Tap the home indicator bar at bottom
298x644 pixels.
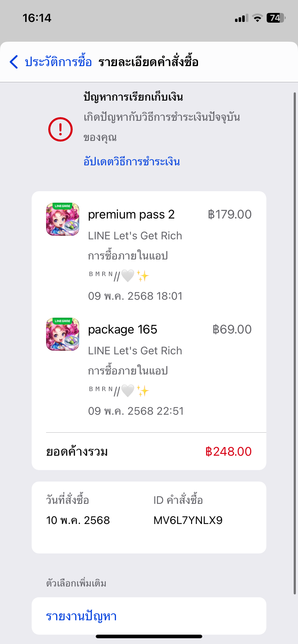(149, 636)
